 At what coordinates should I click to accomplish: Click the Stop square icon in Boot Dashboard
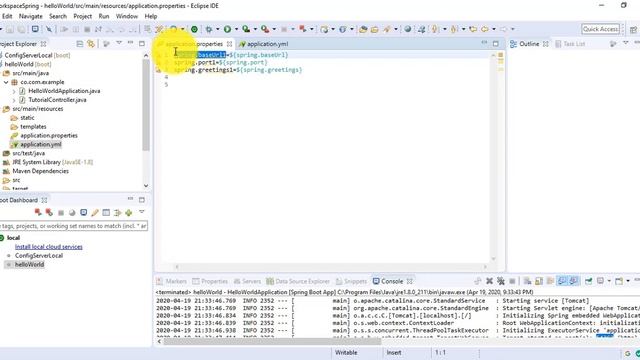point(61,213)
